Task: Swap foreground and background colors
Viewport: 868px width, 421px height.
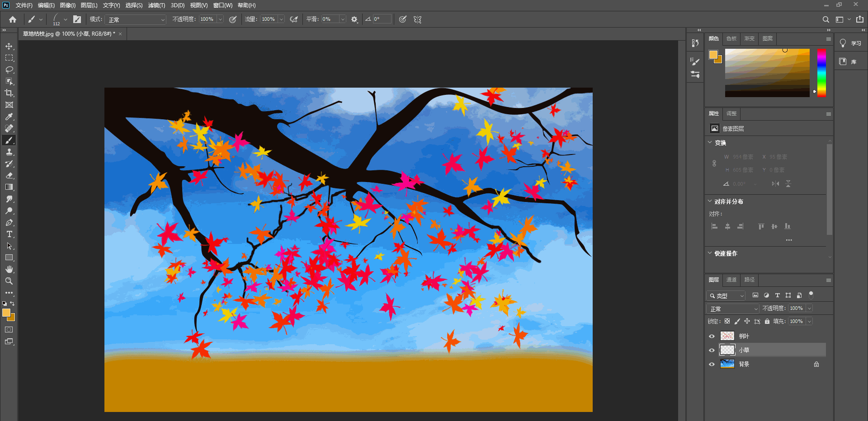Action: click(12, 304)
